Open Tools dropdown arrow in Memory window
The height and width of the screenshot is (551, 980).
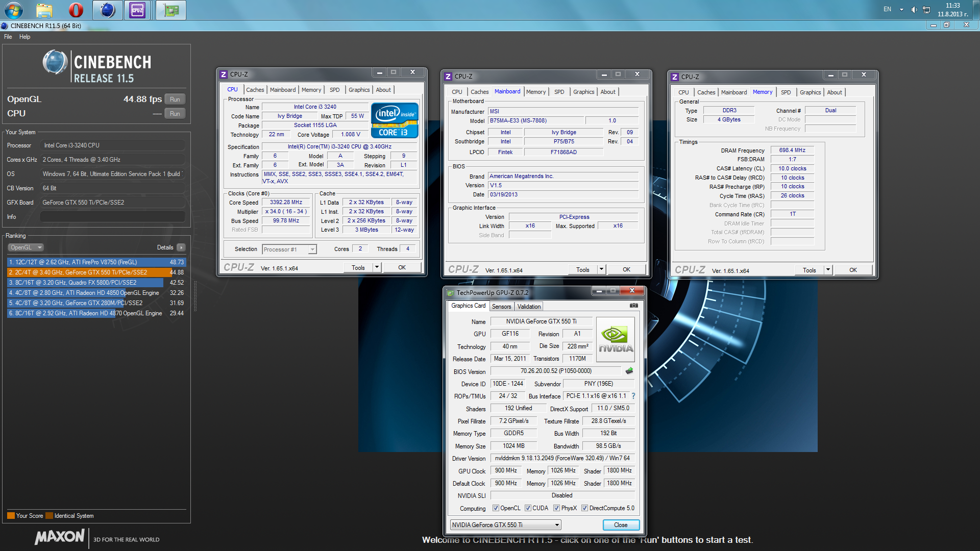828,270
